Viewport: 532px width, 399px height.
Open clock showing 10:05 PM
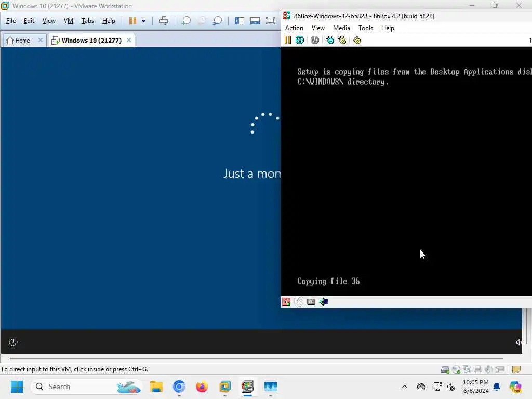click(x=476, y=387)
